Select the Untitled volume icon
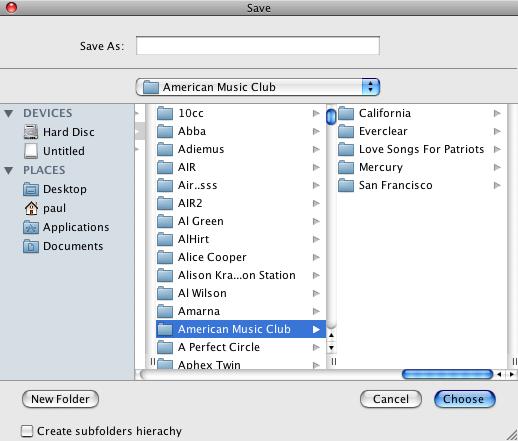 (31, 151)
